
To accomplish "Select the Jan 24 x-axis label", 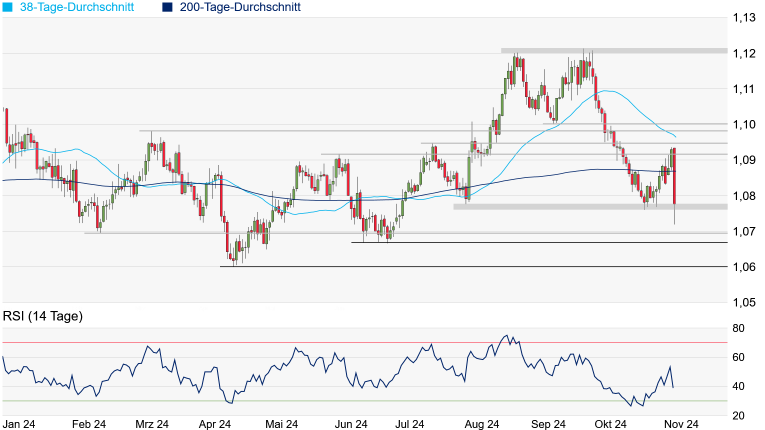I will point(20,424).
